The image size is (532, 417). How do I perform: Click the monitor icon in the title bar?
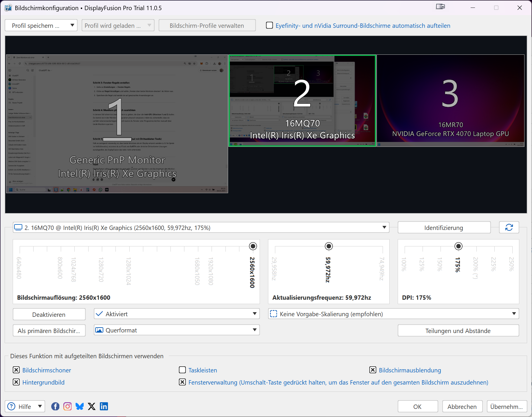440,7
